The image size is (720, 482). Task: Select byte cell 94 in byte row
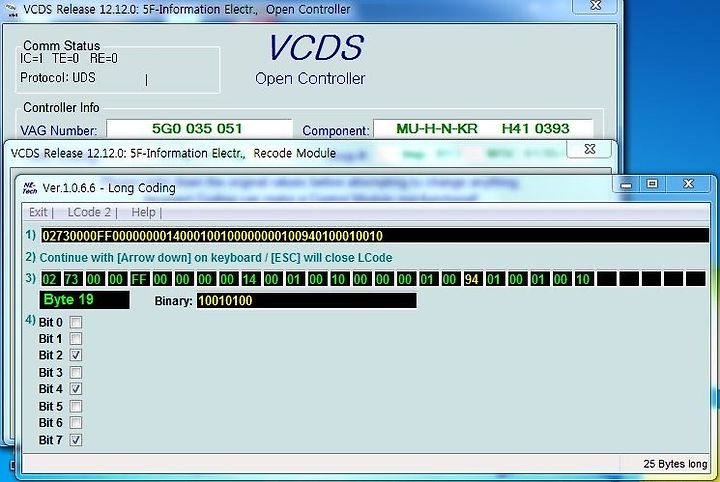[x=472, y=279]
